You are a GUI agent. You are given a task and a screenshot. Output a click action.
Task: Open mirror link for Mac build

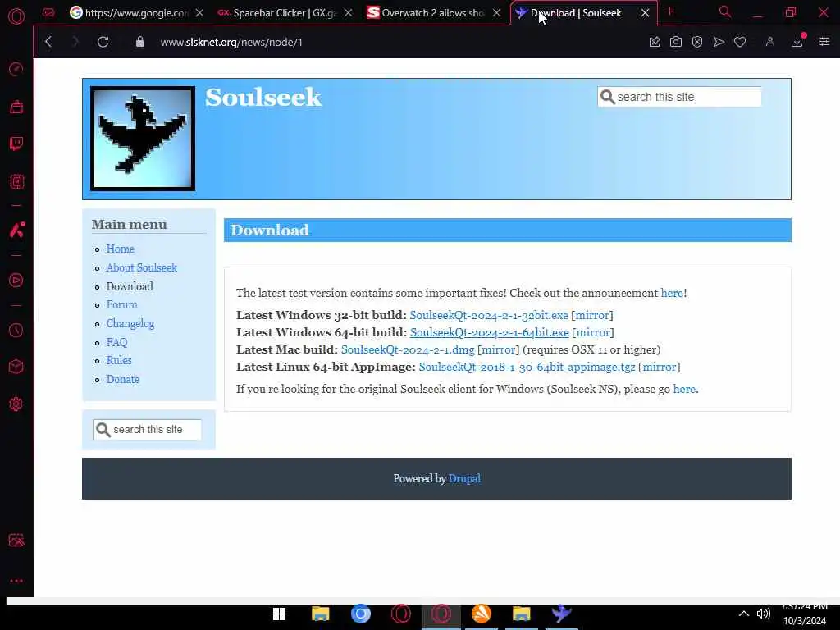[x=498, y=349]
